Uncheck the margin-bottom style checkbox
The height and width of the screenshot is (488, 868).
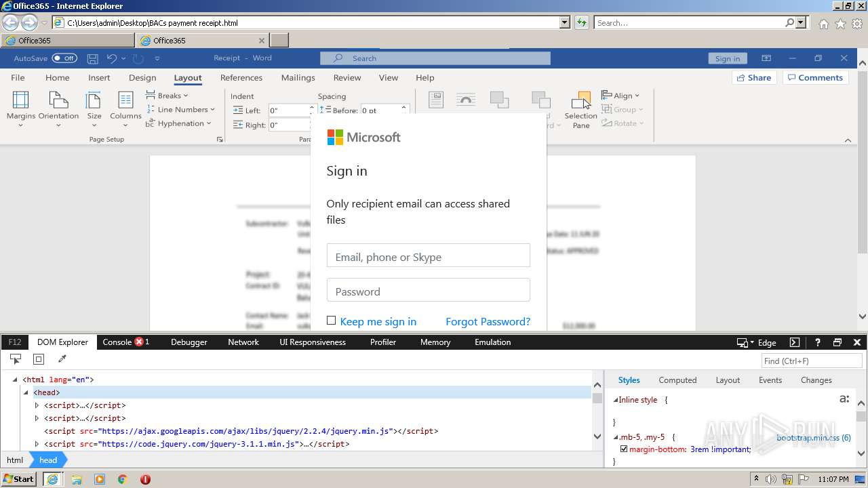(x=624, y=449)
